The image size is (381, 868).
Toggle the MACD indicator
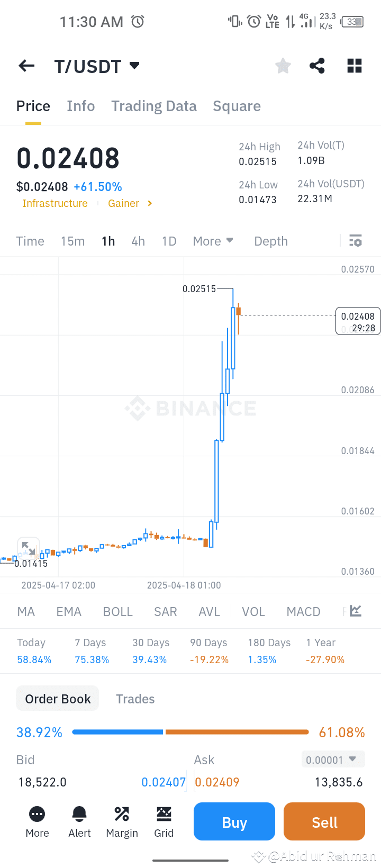(x=303, y=611)
